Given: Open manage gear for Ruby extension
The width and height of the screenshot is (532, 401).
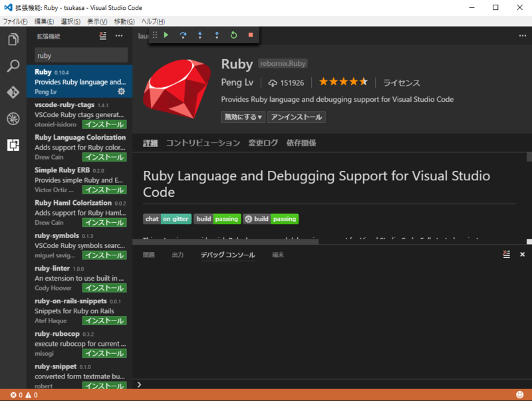Looking at the screenshot, I should tap(121, 91).
